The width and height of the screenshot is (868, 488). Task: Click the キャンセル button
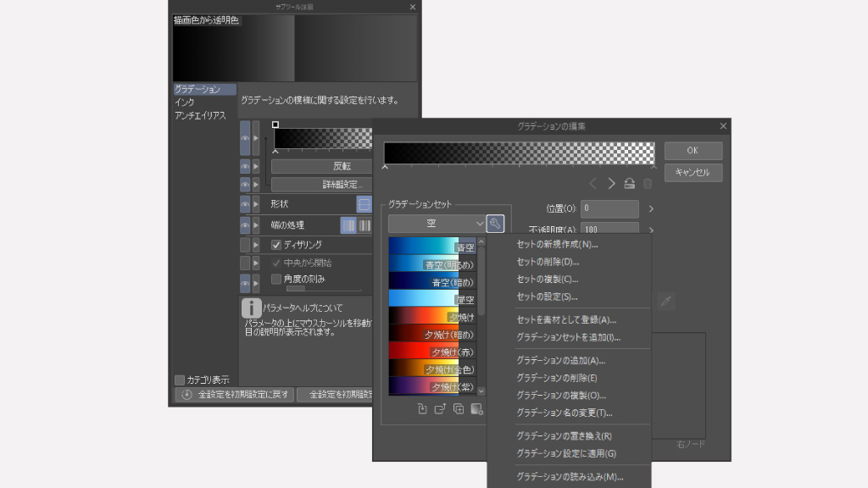click(x=693, y=173)
